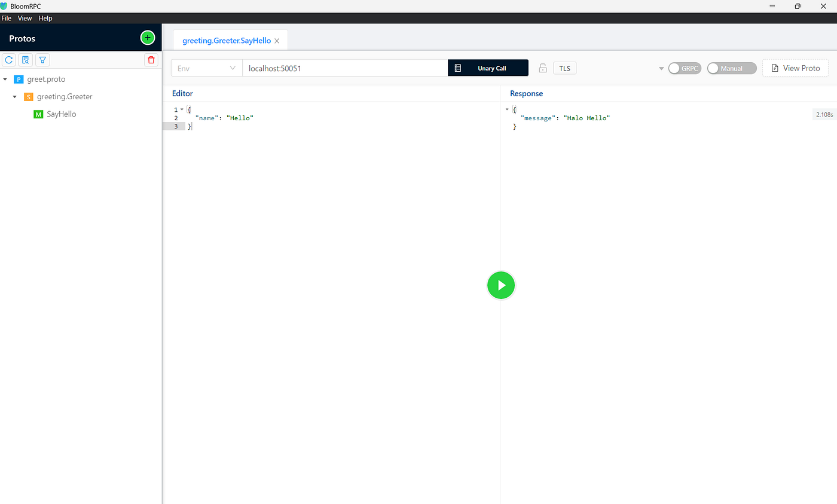Maximize the BloomRPC window
Screen dimensions: 837x504
pos(797,6)
